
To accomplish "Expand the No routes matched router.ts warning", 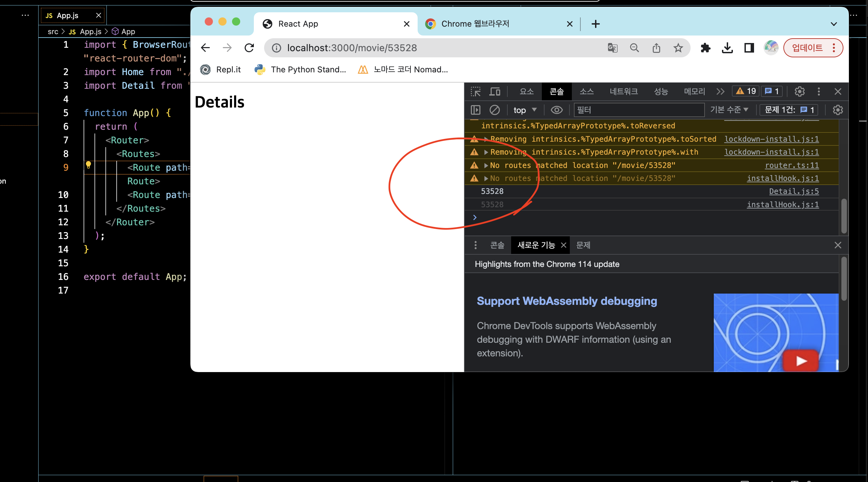I will pos(486,166).
